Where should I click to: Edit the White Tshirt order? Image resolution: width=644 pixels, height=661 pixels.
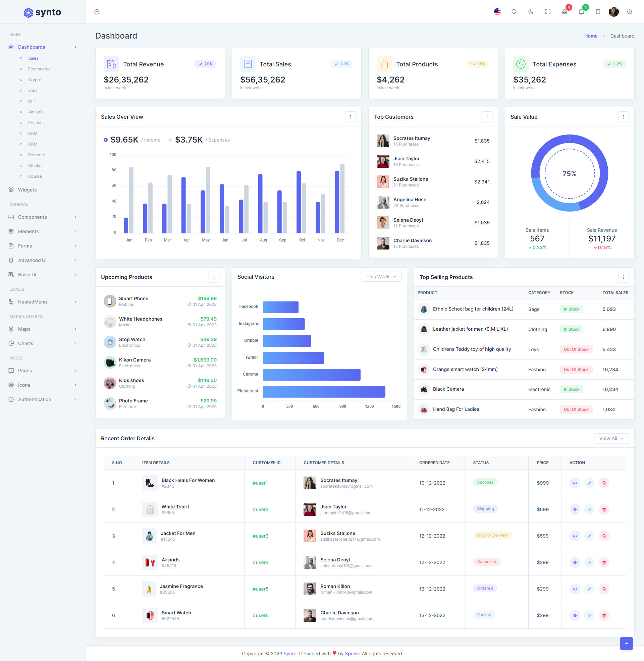coord(589,509)
